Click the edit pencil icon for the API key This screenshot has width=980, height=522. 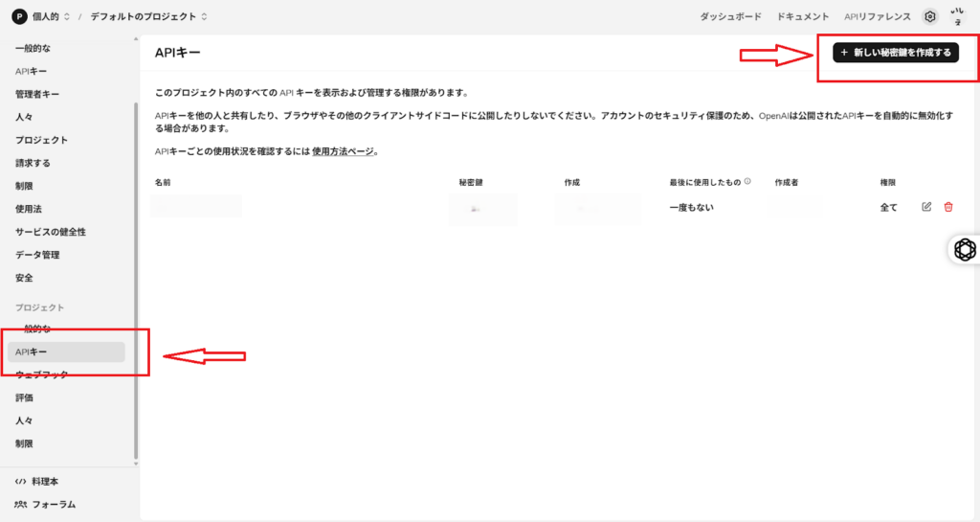click(925, 207)
